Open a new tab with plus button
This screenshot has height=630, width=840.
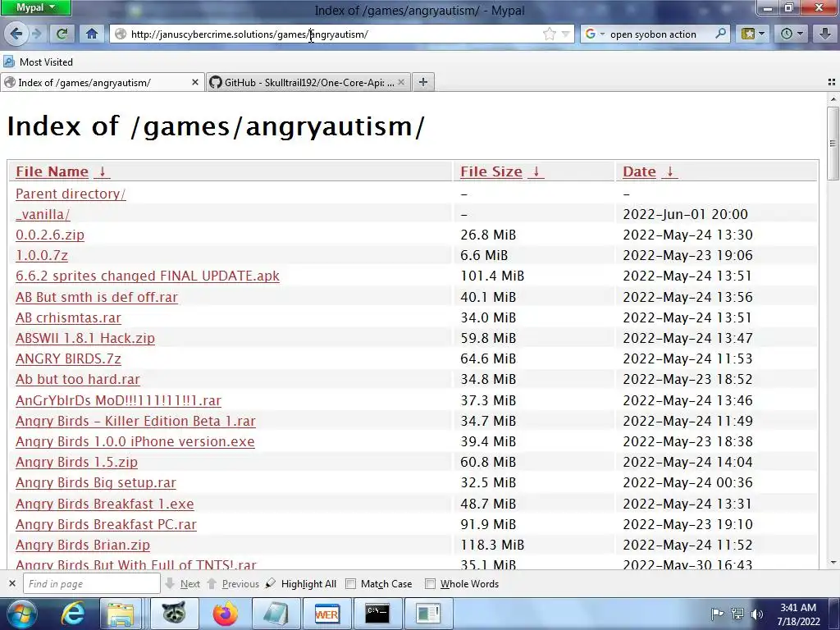coord(423,82)
